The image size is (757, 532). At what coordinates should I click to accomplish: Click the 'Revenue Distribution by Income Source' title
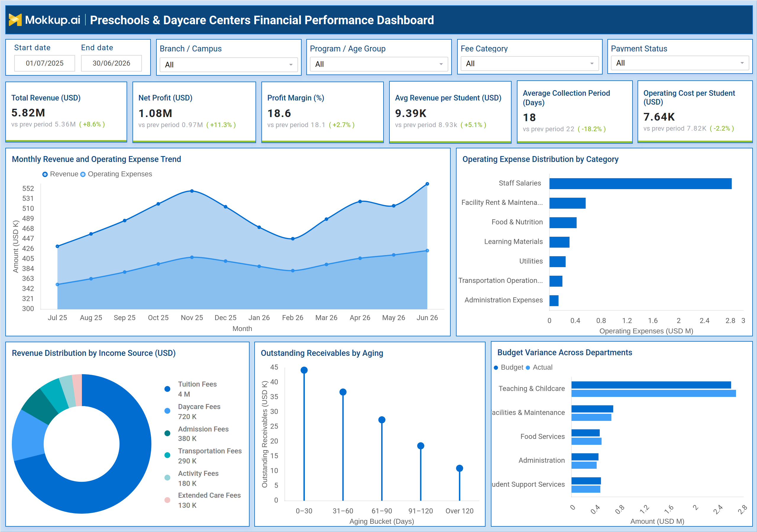(94, 353)
